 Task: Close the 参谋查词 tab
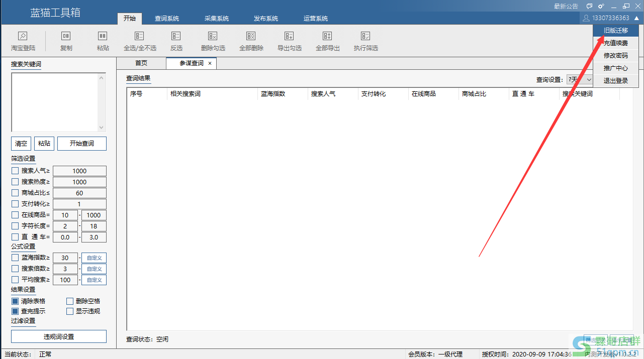pos(210,64)
